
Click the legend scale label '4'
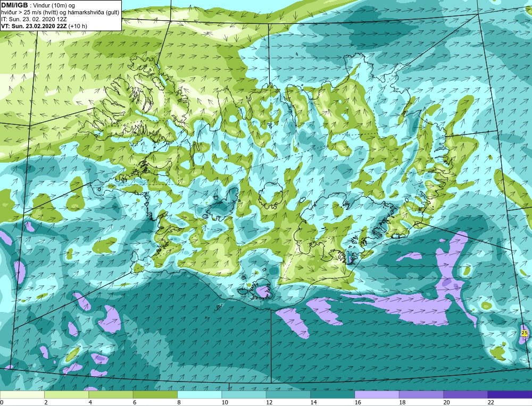90,402
